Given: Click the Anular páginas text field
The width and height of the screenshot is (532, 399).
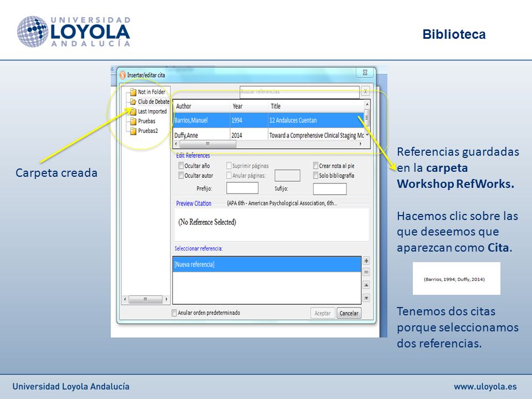Looking at the screenshot, I should pos(288,176).
